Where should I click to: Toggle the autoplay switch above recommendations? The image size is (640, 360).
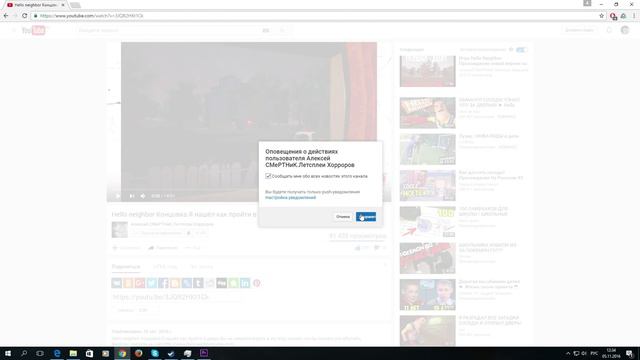pos(521,50)
